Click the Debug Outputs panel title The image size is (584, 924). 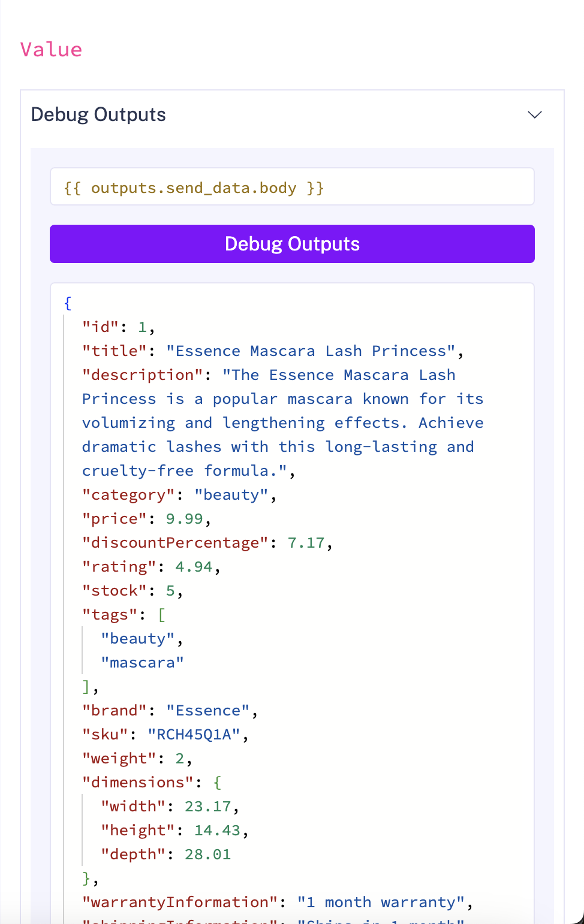[98, 114]
